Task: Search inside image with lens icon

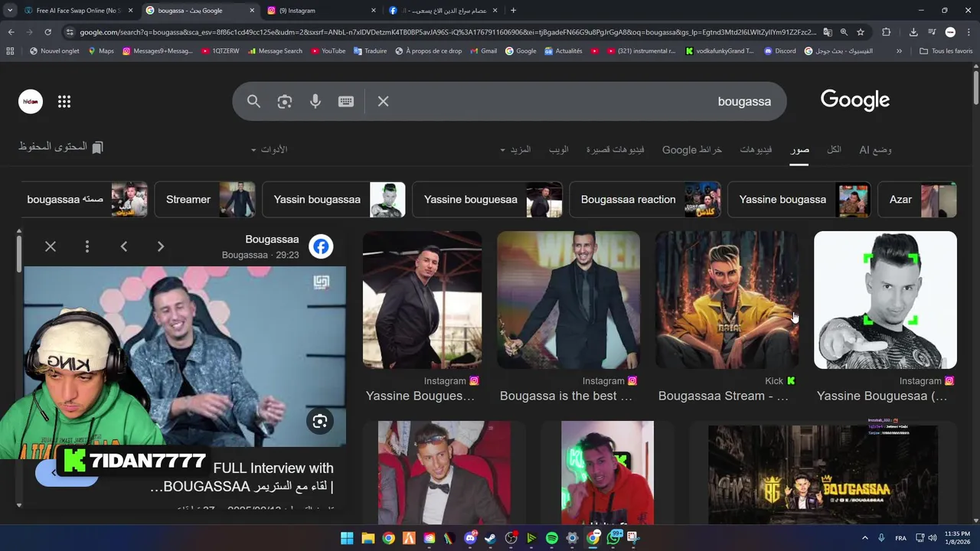Action: pos(320,422)
